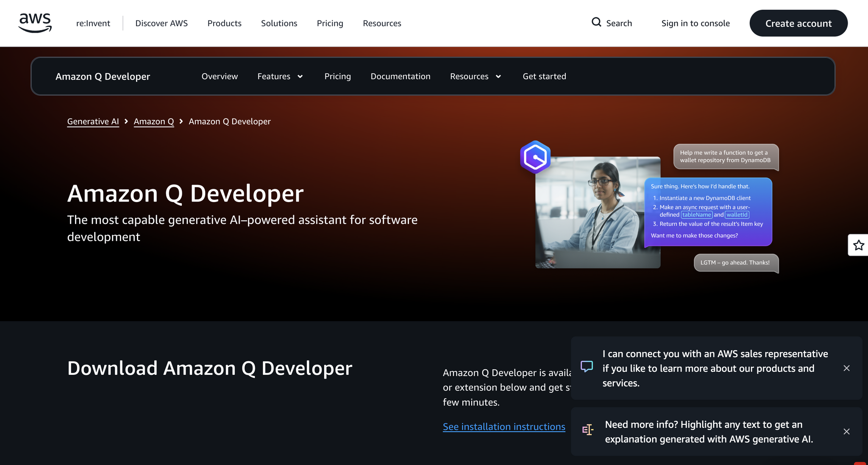Open Pricing in the top AWS navigation
This screenshot has height=465, width=868.
330,23
